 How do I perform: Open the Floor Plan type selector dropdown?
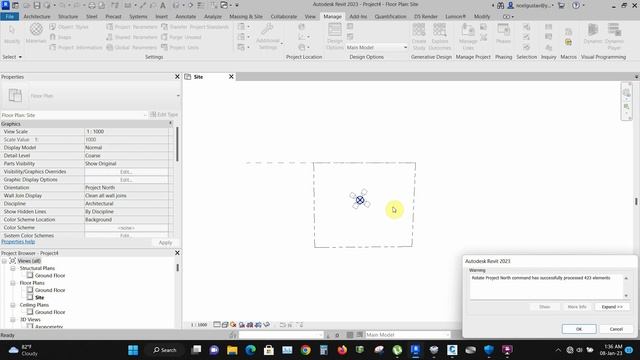178,96
